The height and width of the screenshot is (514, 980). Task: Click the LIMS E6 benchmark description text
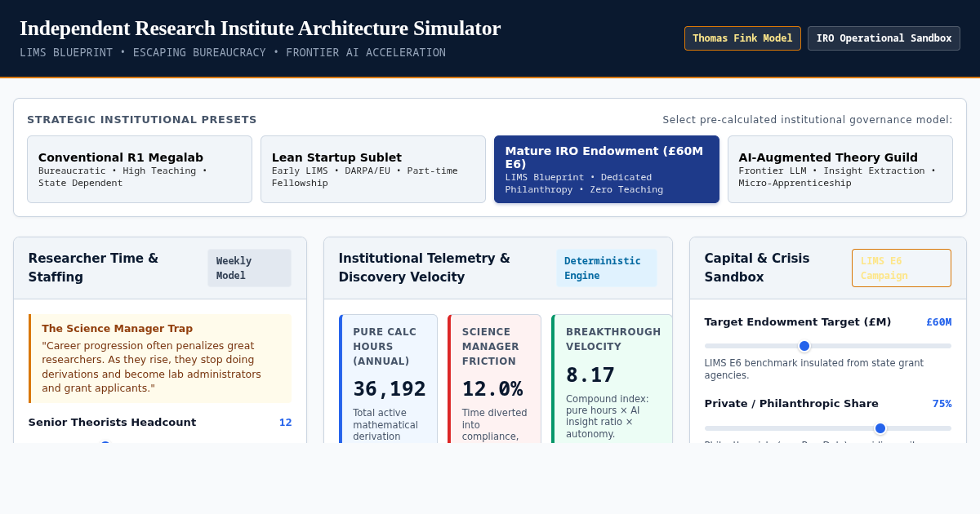(x=814, y=370)
